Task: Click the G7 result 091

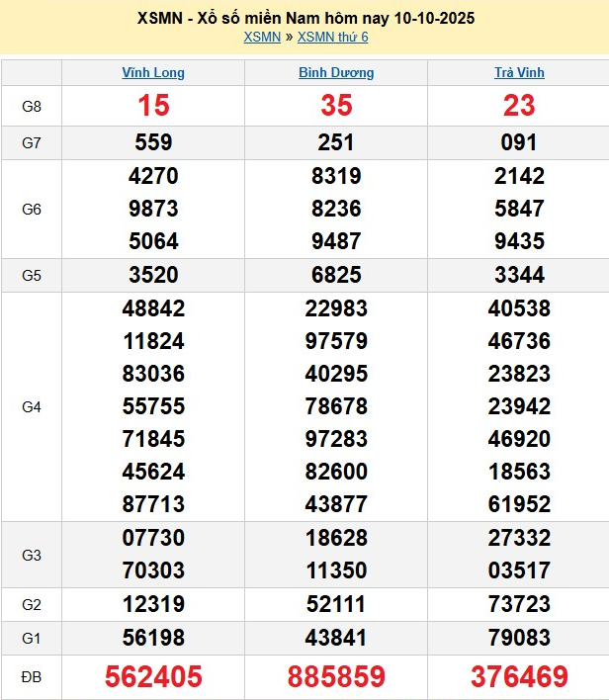Action: [519, 142]
